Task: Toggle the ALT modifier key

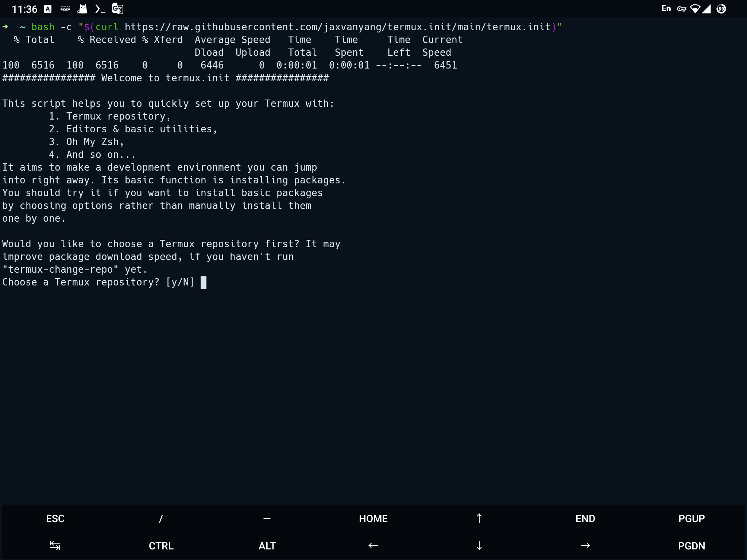Action: pos(267,545)
